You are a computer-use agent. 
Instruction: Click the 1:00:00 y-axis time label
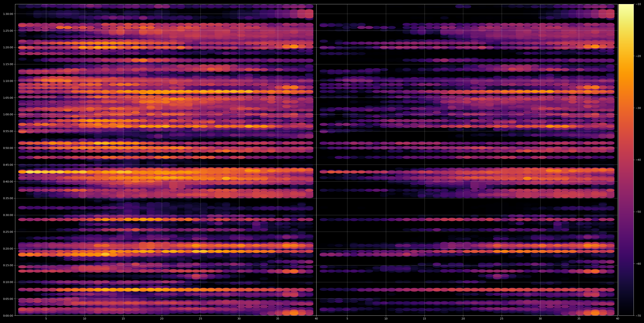[x=8, y=114]
